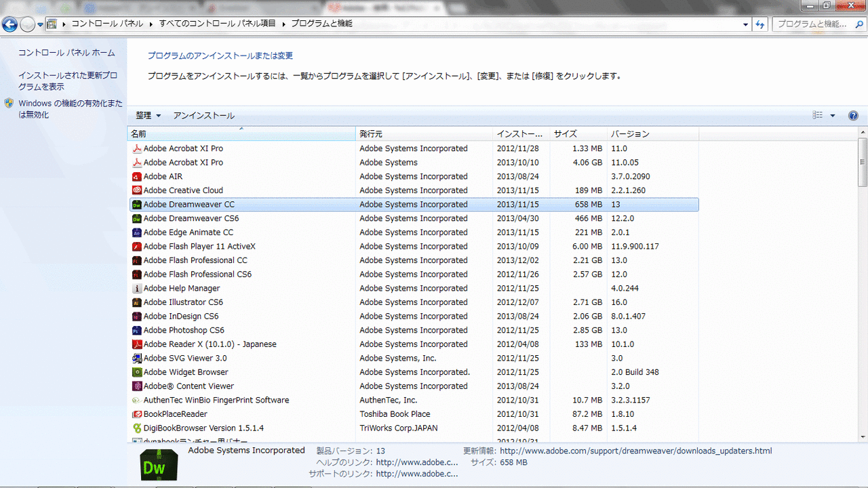
Task: Open the address bar history dropdown arrow
Action: [745, 24]
